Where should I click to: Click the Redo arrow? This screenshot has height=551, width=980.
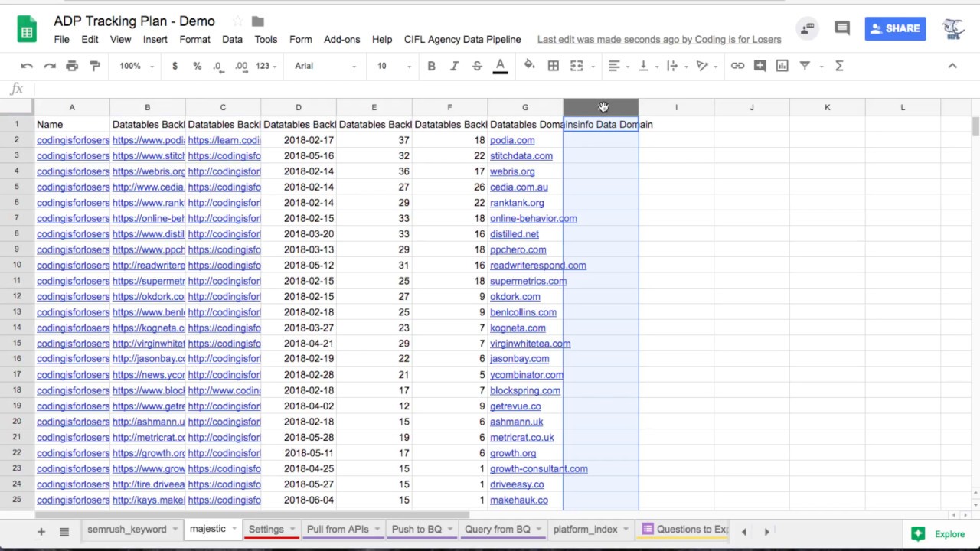coord(49,66)
